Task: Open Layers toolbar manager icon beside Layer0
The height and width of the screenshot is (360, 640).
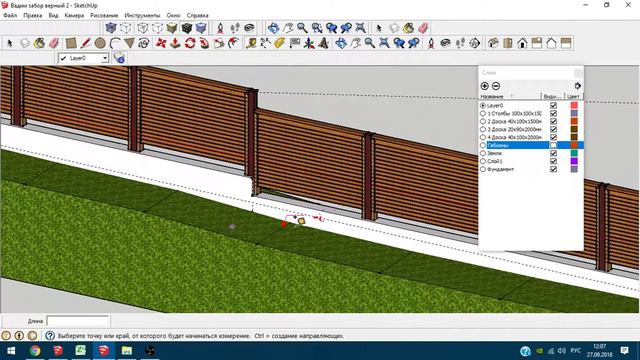Action: point(119,58)
